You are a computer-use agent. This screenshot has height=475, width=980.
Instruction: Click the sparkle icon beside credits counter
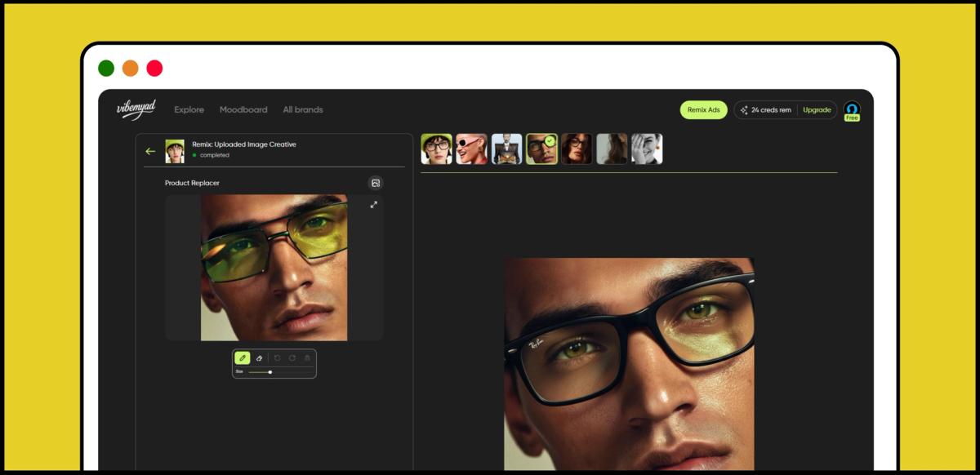pyautogui.click(x=745, y=109)
